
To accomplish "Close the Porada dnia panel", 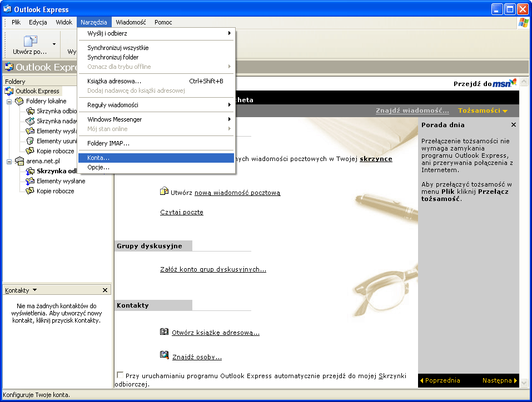I will coord(514,125).
